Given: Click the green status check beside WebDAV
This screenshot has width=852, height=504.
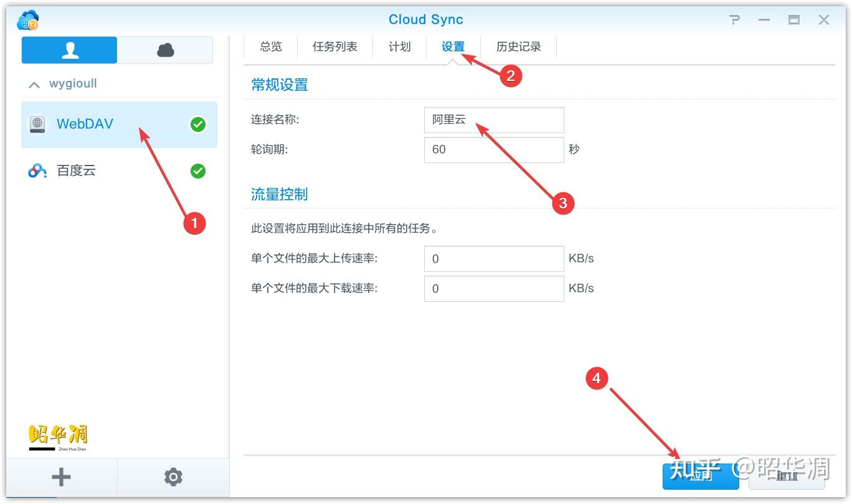Looking at the screenshot, I should pyautogui.click(x=198, y=124).
